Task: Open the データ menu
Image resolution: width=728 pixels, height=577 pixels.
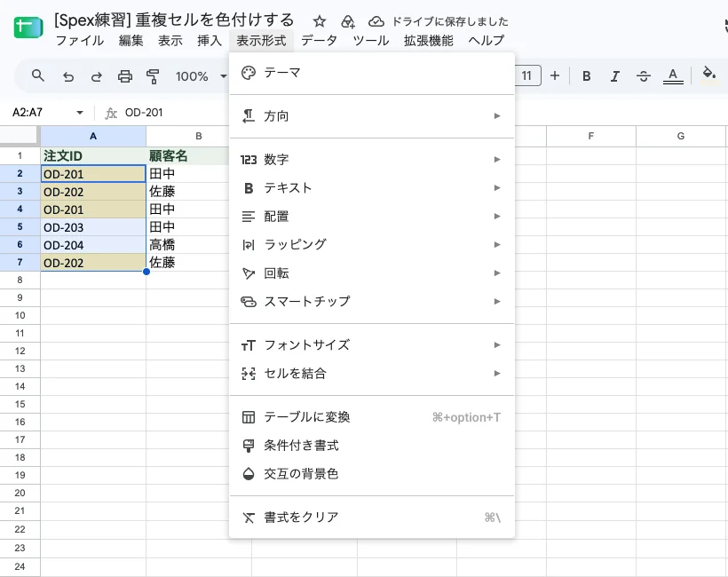Action: [x=319, y=41]
